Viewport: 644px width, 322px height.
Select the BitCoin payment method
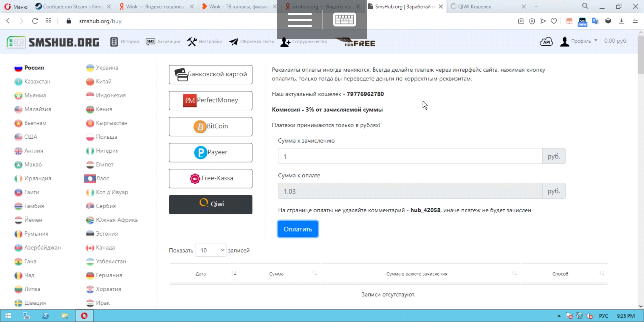(x=210, y=126)
